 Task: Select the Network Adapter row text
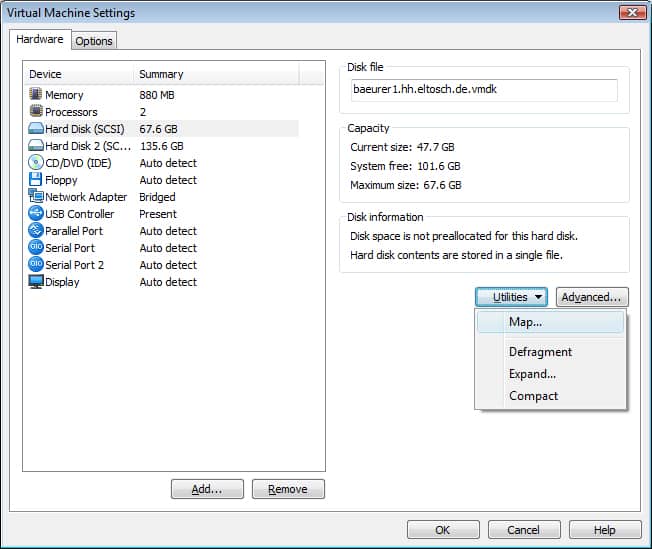(x=86, y=197)
